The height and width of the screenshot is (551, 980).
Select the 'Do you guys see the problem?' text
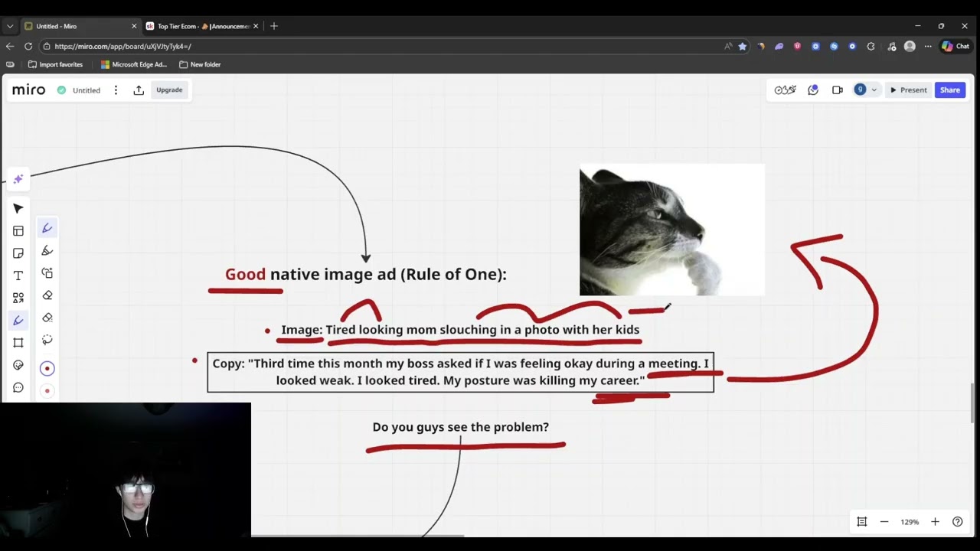tap(461, 427)
